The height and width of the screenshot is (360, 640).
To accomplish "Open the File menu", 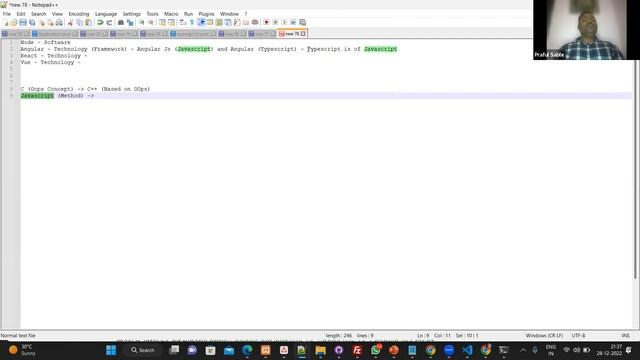I will click(7, 14).
